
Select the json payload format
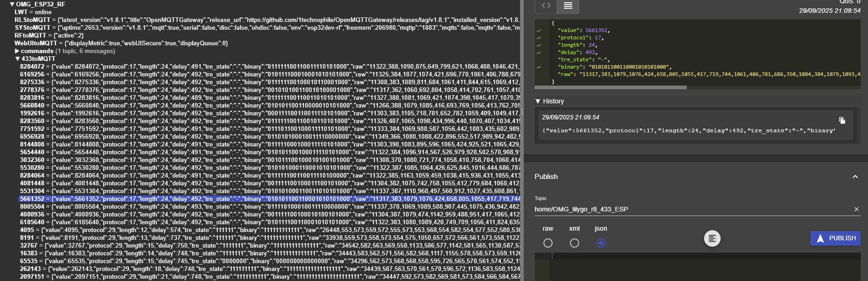click(601, 243)
